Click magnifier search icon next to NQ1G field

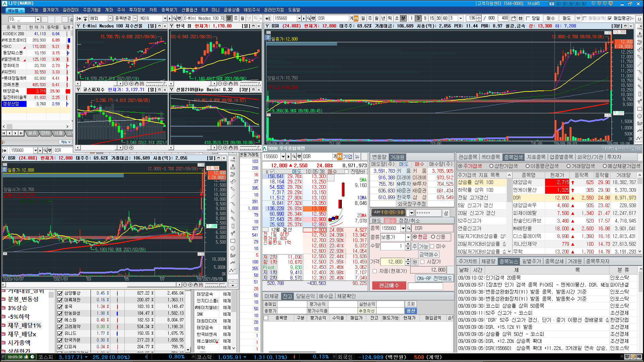click(174, 18)
